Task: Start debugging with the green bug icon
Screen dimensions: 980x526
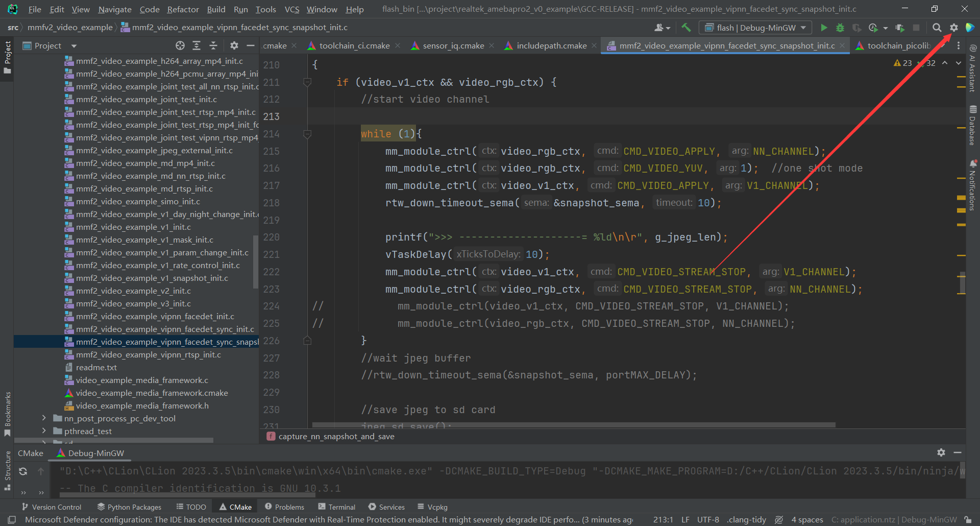Action: [x=840, y=28]
